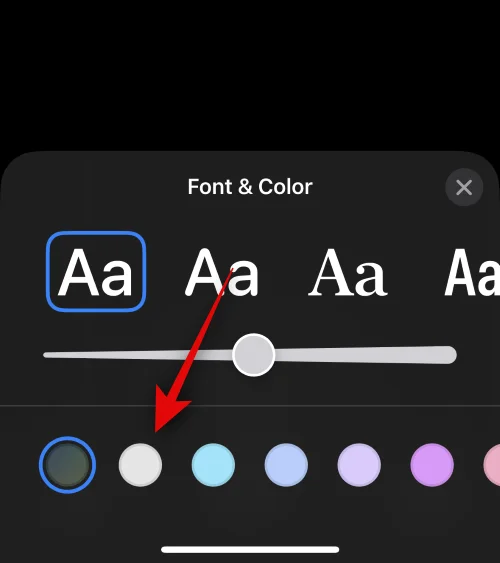Set weight to thinnest at slider's left end
The image size is (500, 563).
tap(47, 355)
